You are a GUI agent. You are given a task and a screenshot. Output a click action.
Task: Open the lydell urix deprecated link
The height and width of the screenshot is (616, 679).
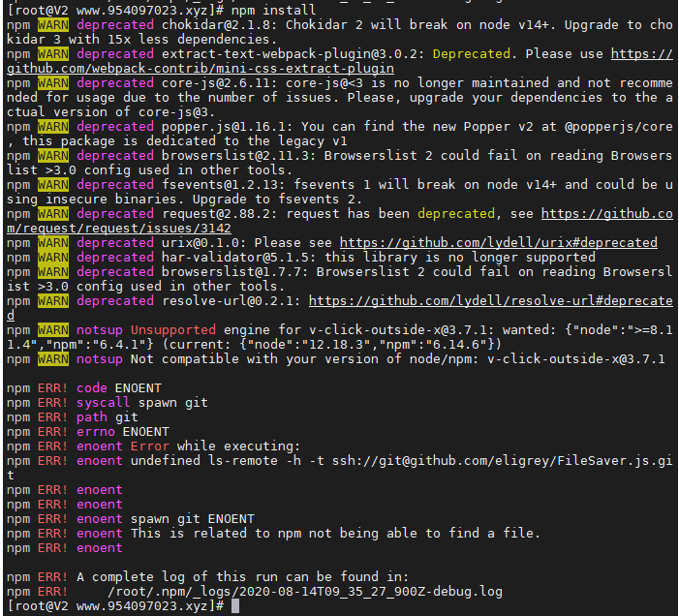(499, 243)
